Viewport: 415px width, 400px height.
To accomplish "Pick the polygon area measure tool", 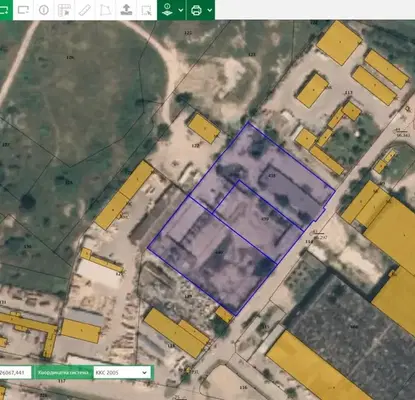I will click(105, 10).
